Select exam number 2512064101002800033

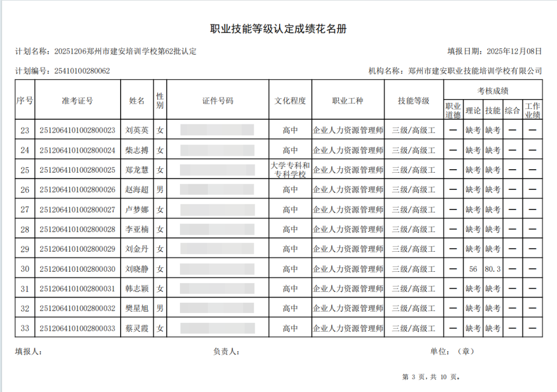(x=77, y=329)
